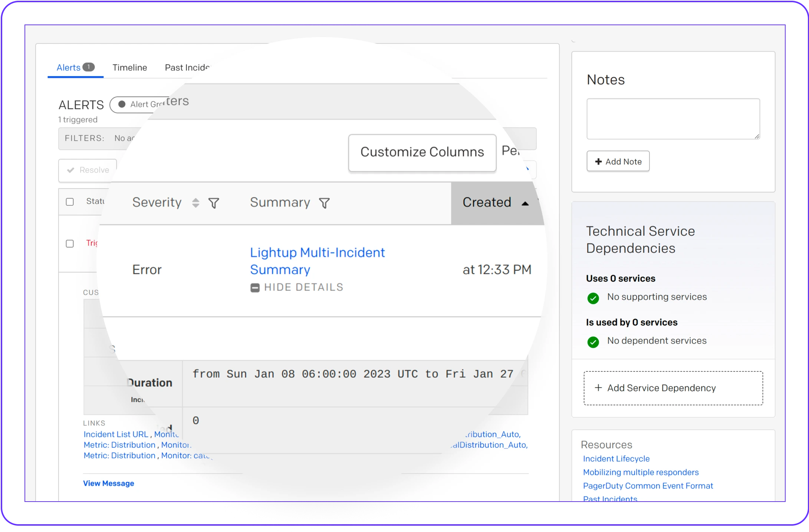Click the plus icon in Add Service Dependency
Screen dimensions: 809x532
point(598,388)
